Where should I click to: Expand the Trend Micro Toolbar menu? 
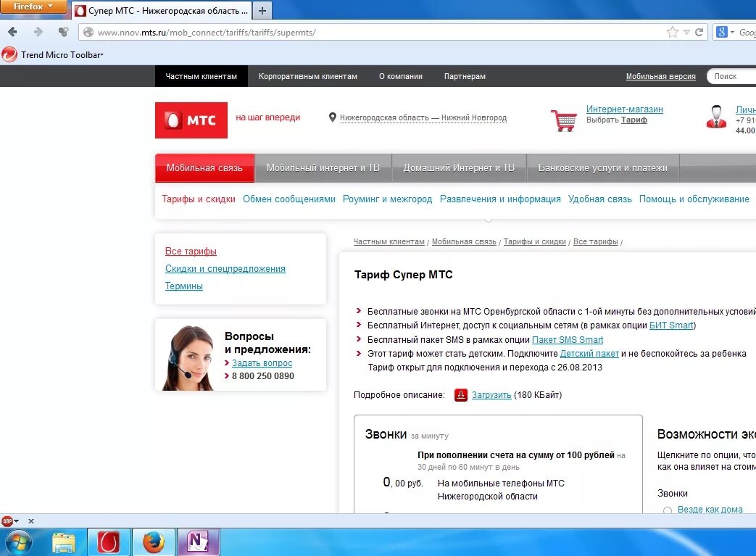pyautogui.click(x=62, y=55)
